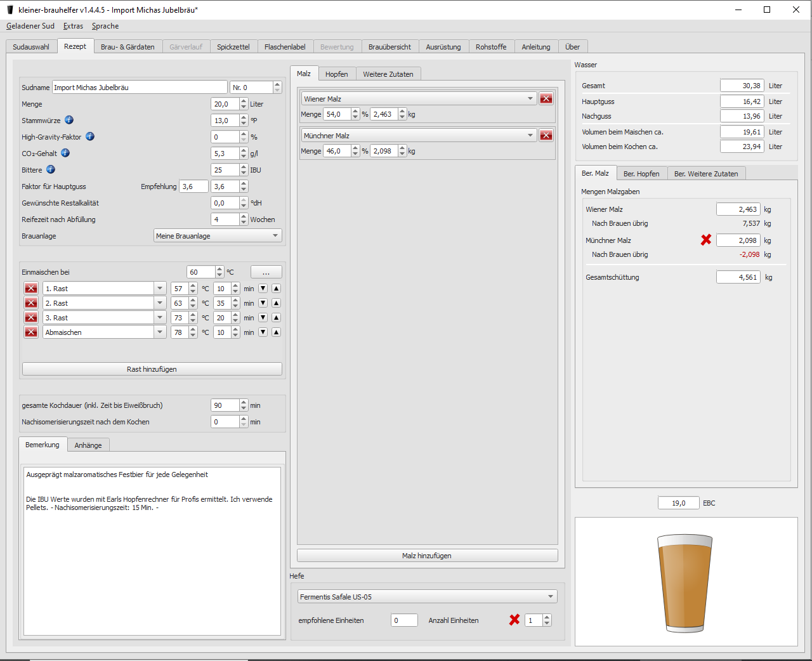
Task: Click the Malz hinzufügen button
Action: [427, 556]
